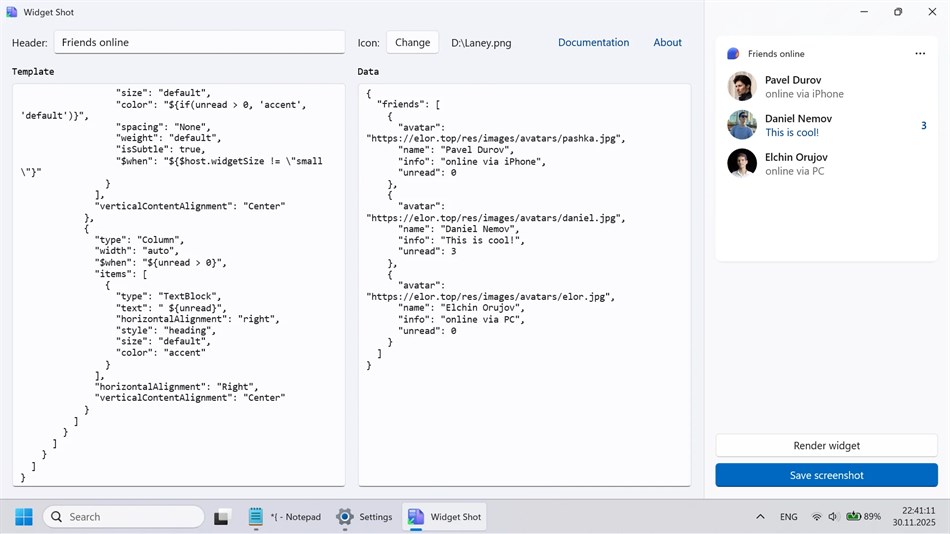The image size is (950, 534).
Task: Click Widget Shot taskbar button
Action: pyautogui.click(x=444, y=517)
